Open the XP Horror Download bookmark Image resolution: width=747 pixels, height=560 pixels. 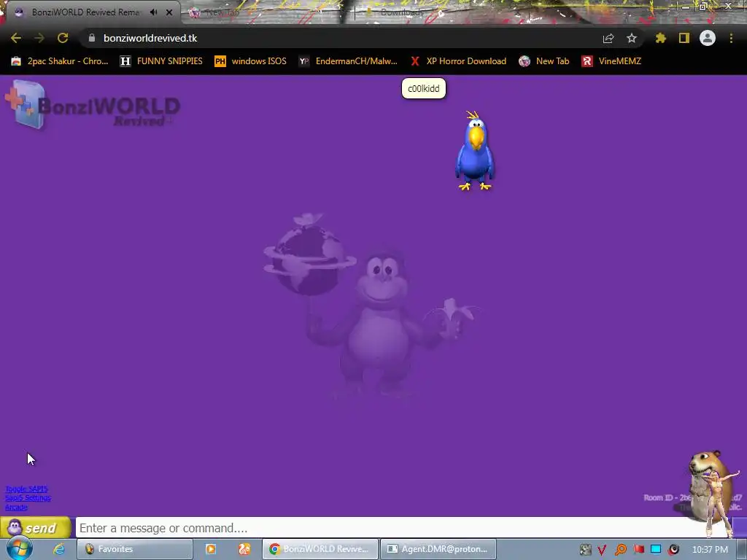458,61
